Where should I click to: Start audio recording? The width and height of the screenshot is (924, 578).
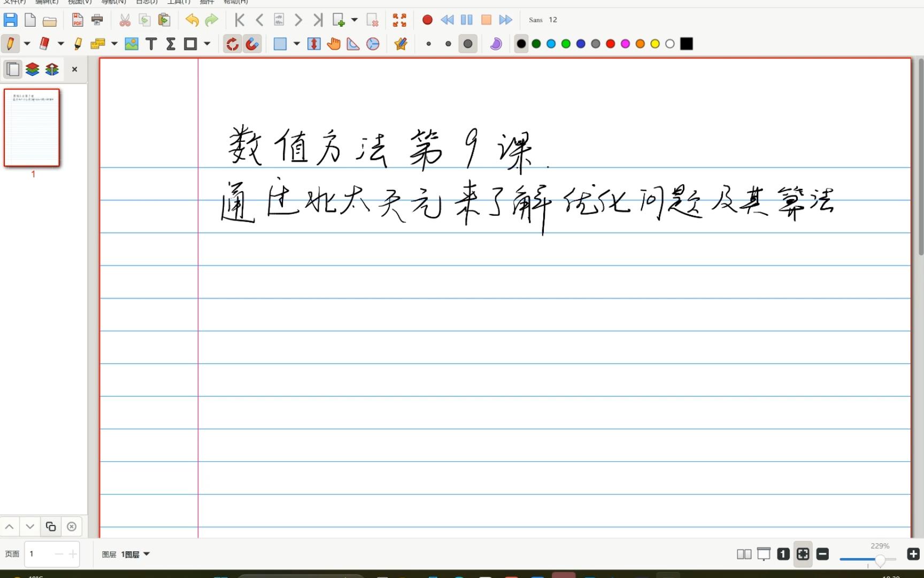tap(427, 20)
